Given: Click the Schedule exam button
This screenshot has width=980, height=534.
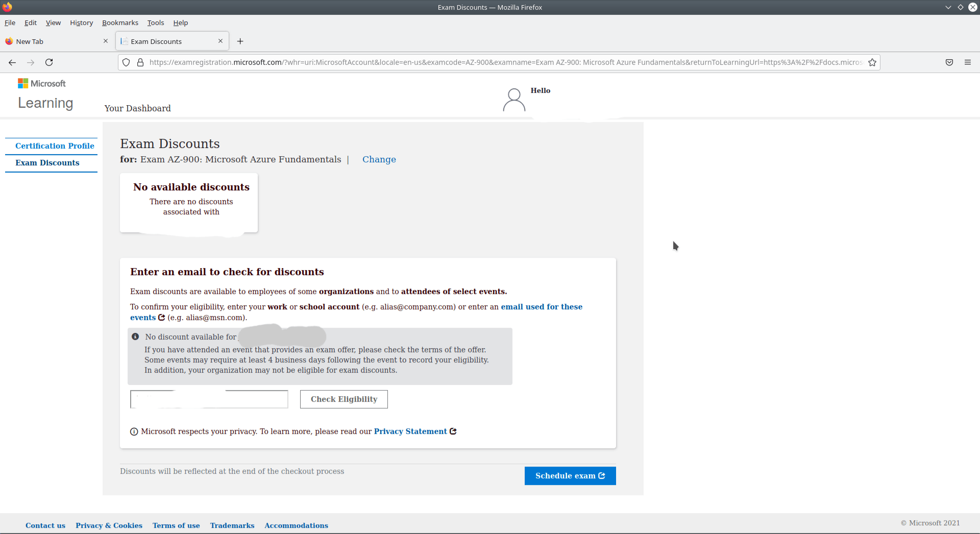Looking at the screenshot, I should pyautogui.click(x=570, y=476).
